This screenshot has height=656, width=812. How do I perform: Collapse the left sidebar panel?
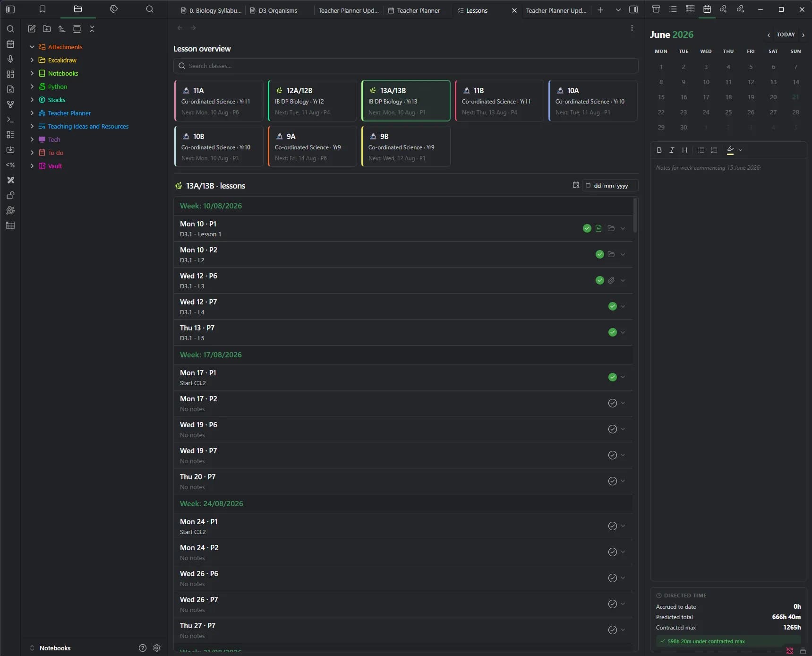10,9
